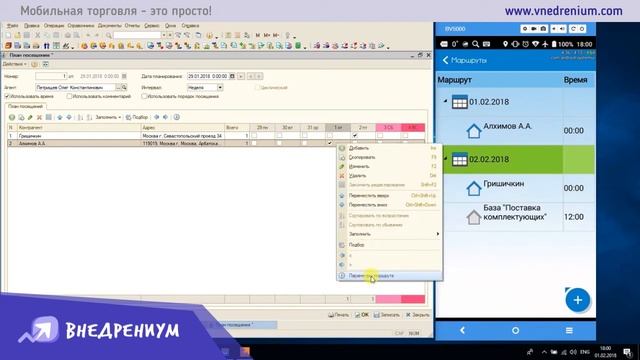Click the pencil edit icon in the table toolbar
The image size is (640, 360).
click(30, 117)
